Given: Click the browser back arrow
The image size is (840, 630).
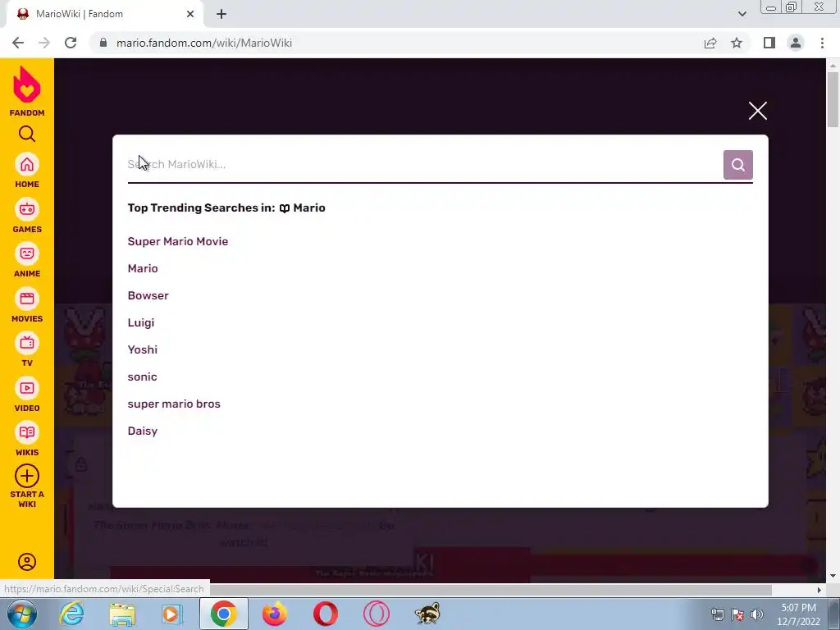Looking at the screenshot, I should point(18,43).
